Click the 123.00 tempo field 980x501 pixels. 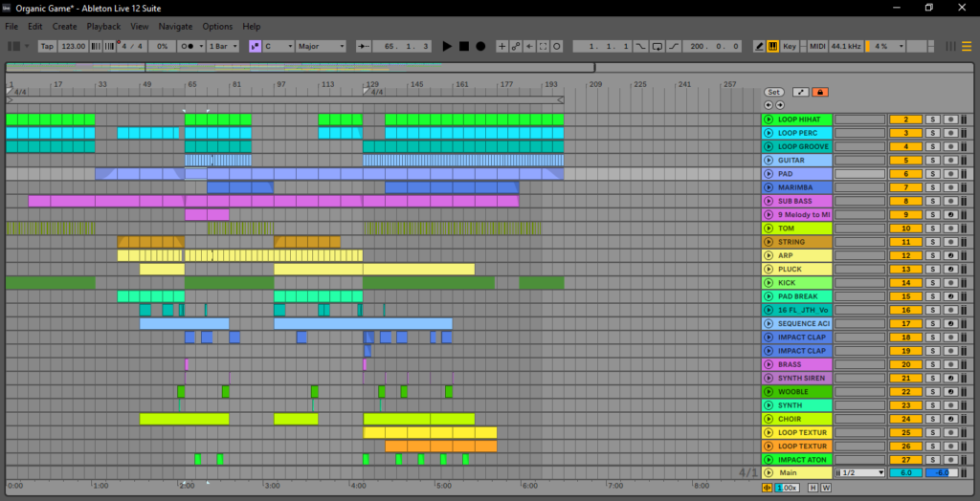(x=73, y=46)
